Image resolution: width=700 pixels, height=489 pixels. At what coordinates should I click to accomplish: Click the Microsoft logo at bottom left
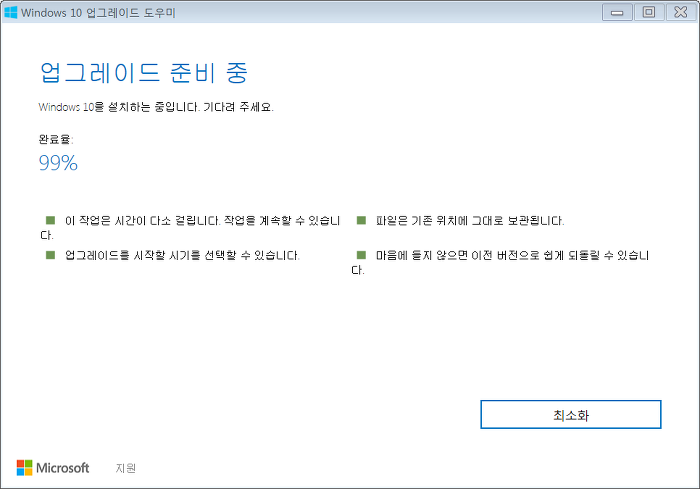[x=53, y=468]
